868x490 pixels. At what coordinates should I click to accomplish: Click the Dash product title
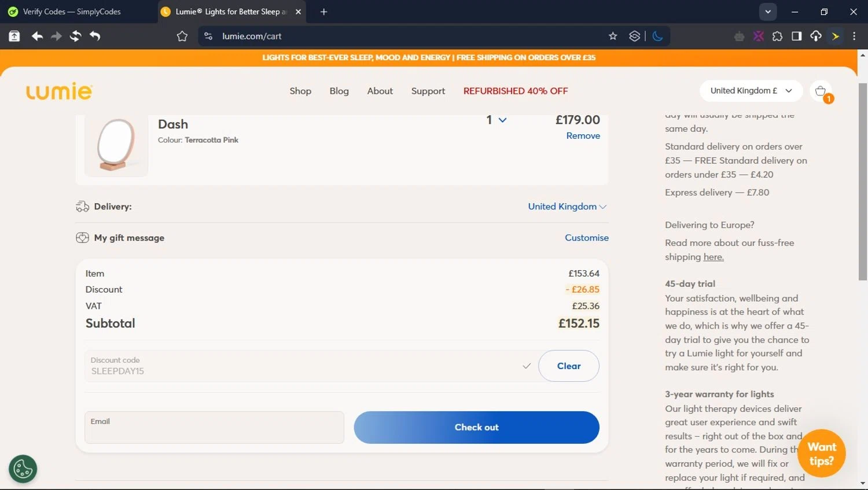173,124
